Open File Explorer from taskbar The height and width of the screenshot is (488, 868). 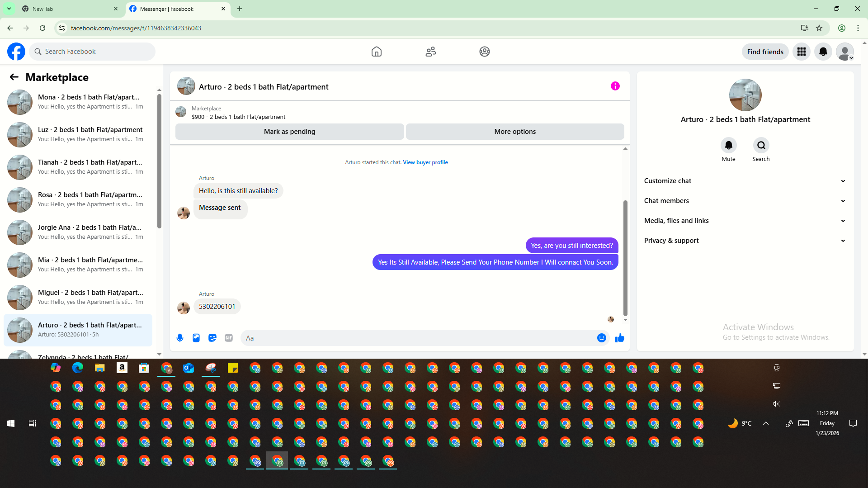(100, 368)
